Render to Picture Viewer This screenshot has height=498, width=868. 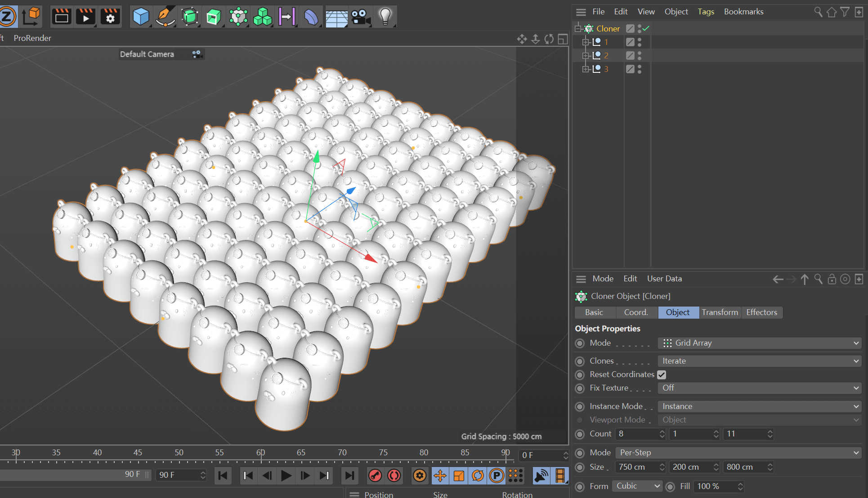tap(85, 17)
